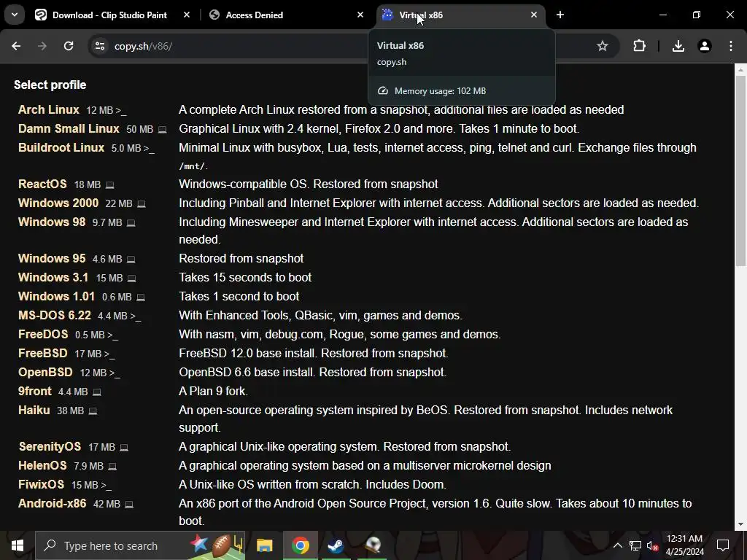Launch the SerenityOS profile

point(50,447)
